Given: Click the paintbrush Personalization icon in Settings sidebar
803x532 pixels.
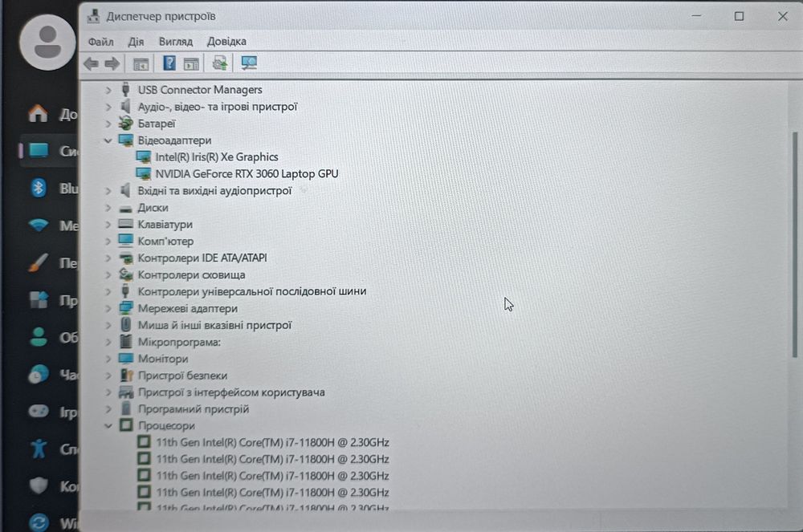Looking at the screenshot, I should tap(39, 262).
